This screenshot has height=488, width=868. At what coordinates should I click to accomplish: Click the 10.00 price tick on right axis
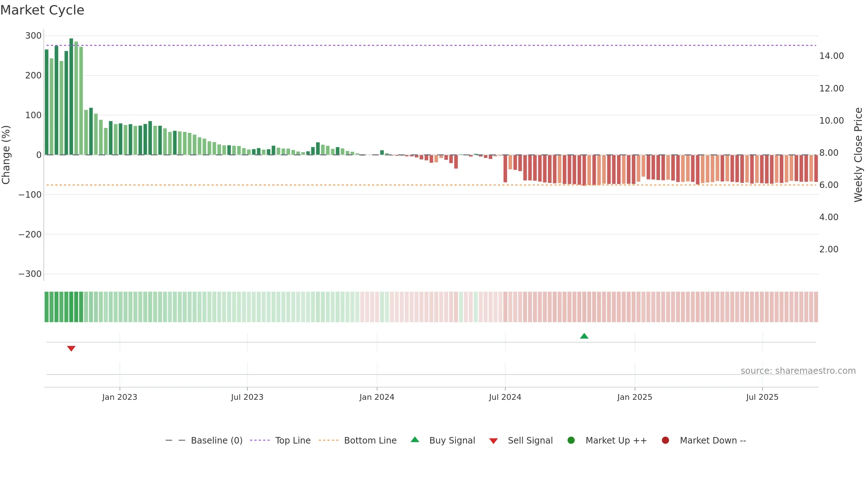coord(831,121)
